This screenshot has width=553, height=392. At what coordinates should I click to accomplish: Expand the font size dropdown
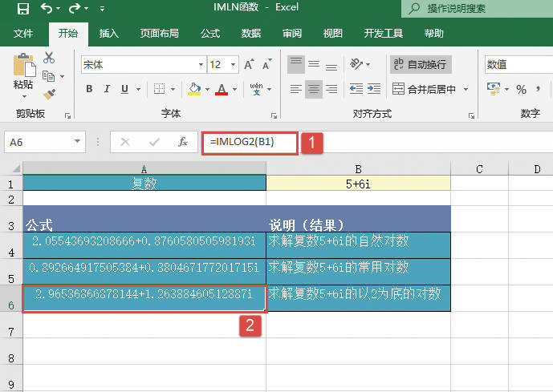230,65
